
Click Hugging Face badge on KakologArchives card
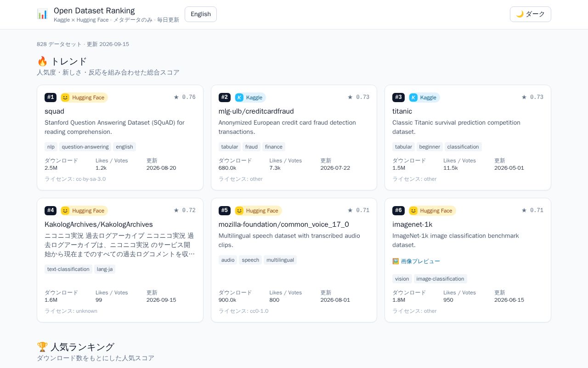(84, 211)
